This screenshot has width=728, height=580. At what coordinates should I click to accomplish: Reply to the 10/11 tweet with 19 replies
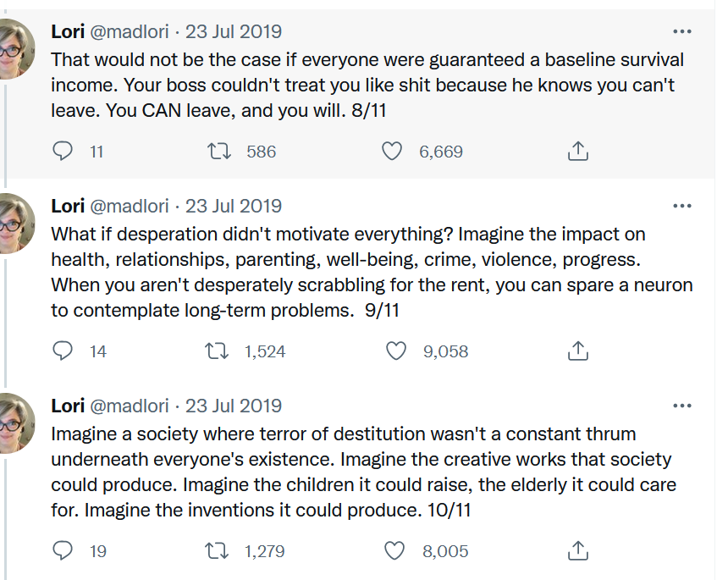62,550
